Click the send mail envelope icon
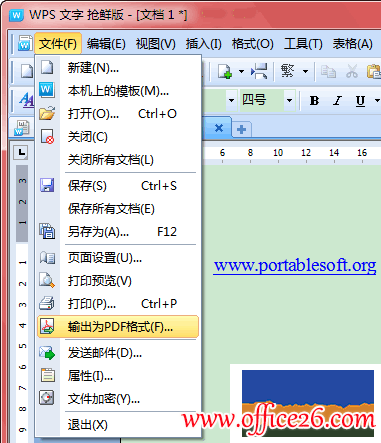 click(47, 352)
